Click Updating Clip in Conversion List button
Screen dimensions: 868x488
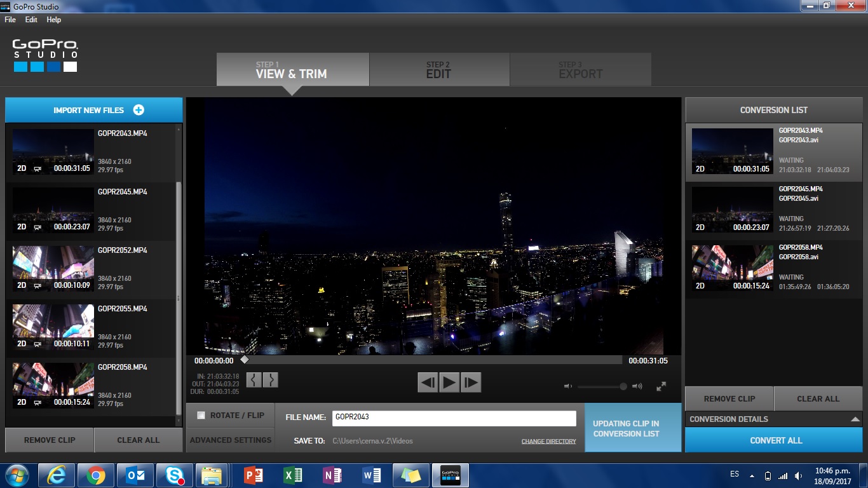633,428
